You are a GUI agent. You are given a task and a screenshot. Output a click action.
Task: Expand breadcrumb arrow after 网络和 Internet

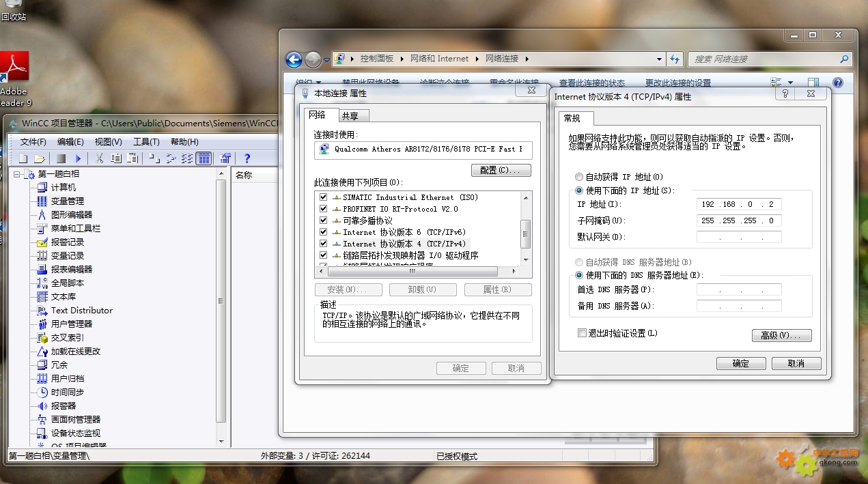coord(477,59)
